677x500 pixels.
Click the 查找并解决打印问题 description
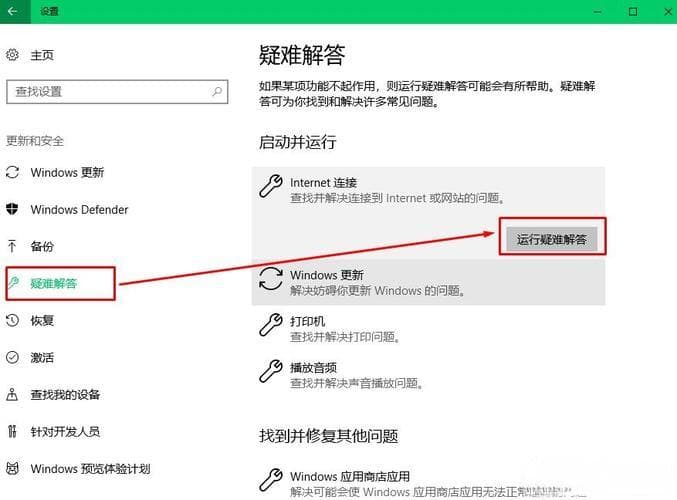[x=345, y=337]
